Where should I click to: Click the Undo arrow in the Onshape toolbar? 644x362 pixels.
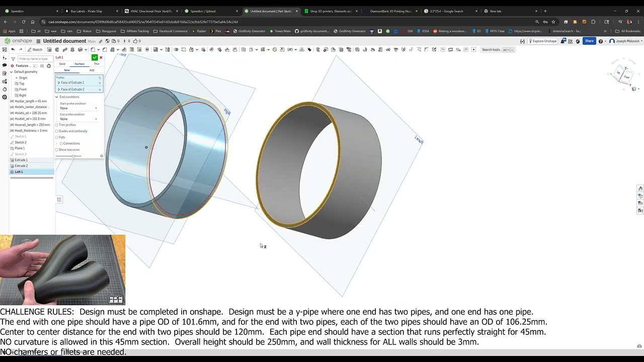(13, 50)
